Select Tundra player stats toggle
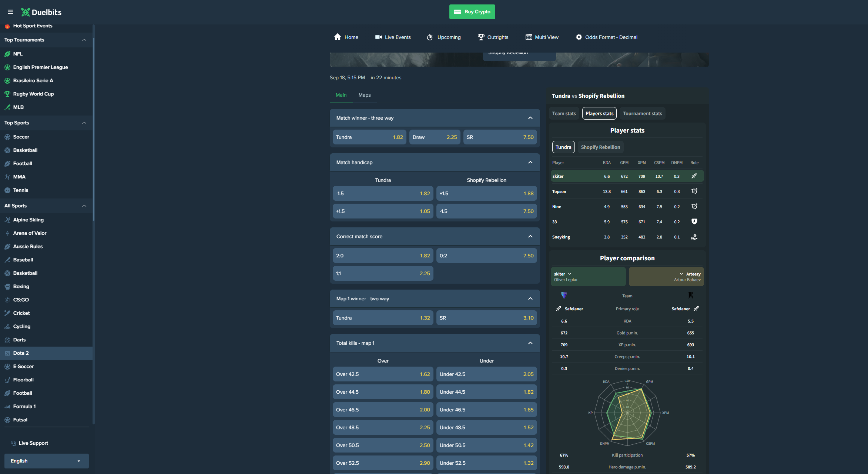The image size is (868, 474). tap(563, 147)
